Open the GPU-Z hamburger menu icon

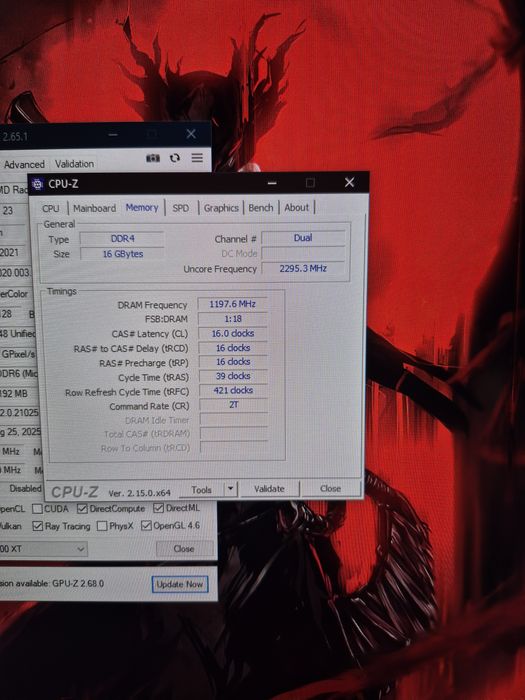pyautogui.click(x=197, y=158)
